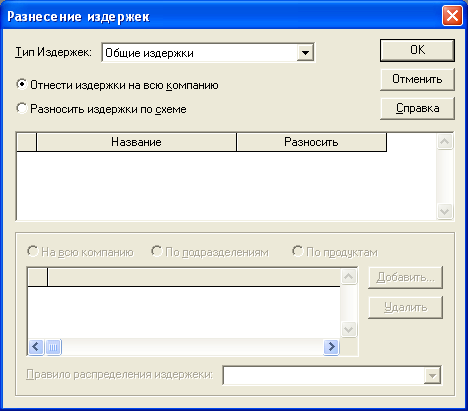Open help with the Справка button
The width and height of the screenshot is (468, 411).
pyautogui.click(x=417, y=108)
